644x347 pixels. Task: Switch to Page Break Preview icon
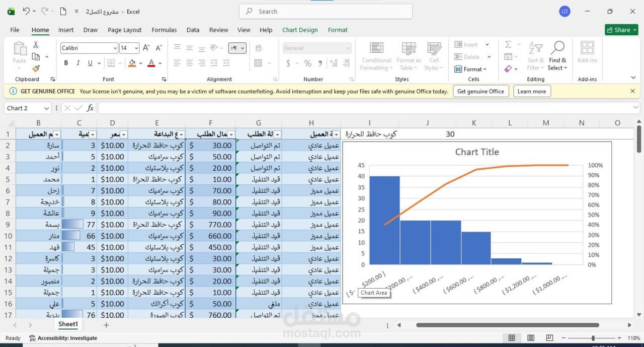[x=549, y=338]
